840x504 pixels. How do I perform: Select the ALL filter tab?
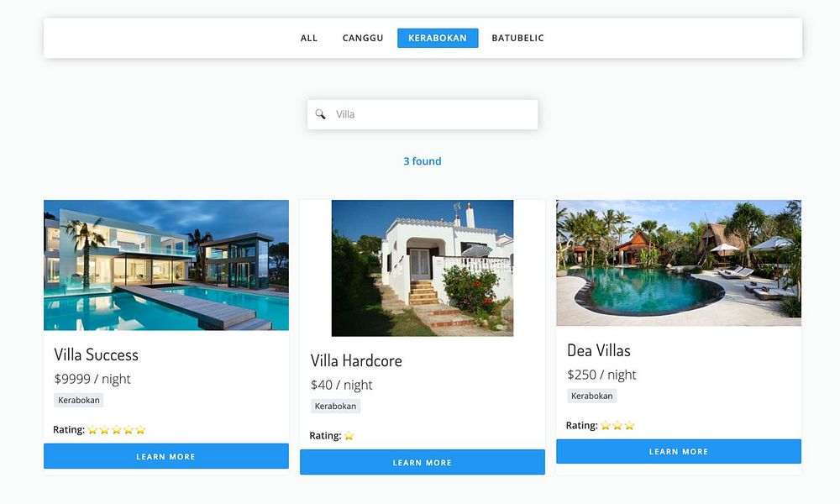(309, 38)
